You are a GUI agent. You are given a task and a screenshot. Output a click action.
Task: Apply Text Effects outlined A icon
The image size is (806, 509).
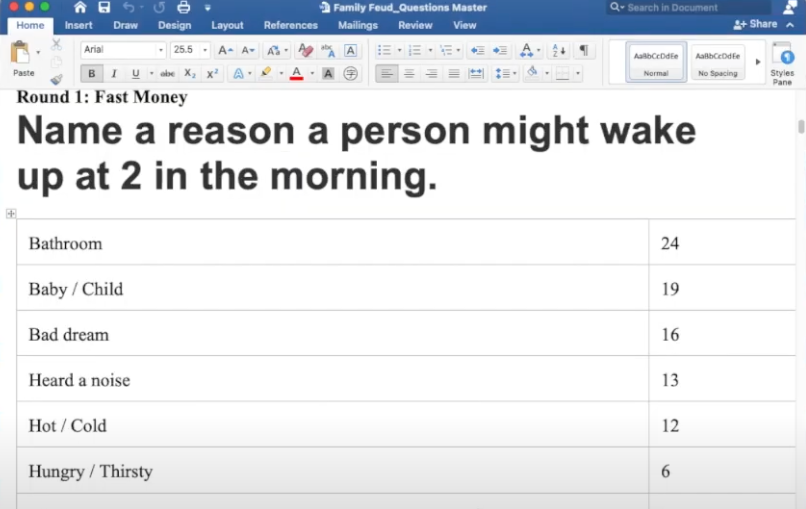238,74
